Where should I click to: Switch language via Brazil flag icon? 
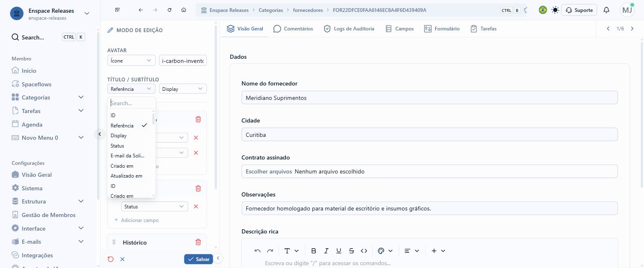(543, 10)
